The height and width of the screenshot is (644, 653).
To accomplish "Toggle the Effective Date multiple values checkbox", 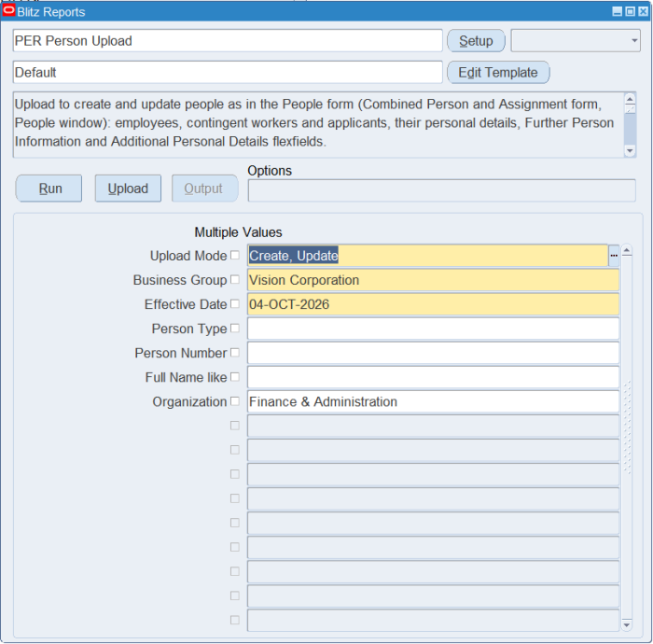I will 235,303.
